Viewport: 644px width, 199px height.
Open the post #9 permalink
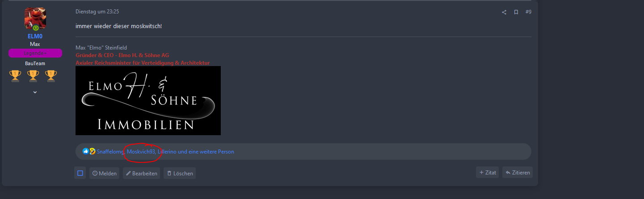coord(528,12)
